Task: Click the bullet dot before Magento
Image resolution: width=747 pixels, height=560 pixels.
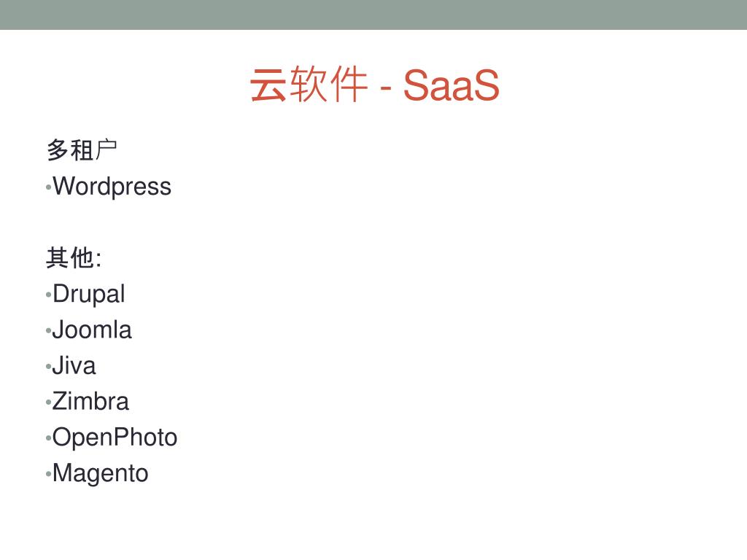Action: pyautogui.click(x=48, y=475)
